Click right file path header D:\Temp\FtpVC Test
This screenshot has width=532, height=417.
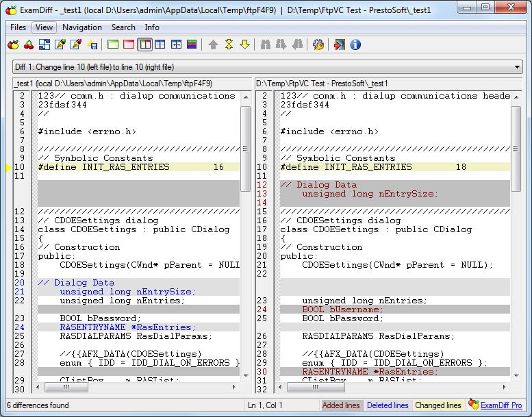(322, 84)
